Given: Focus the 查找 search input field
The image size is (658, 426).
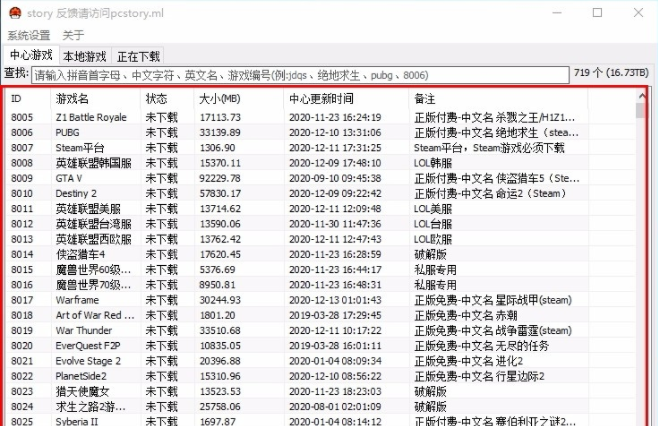Looking at the screenshot, I should [x=300, y=75].
